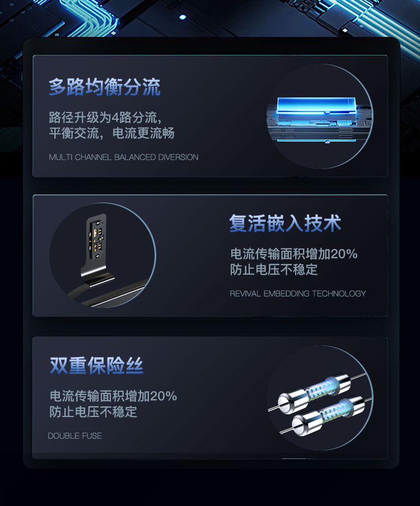Viewport: 420px width, 506px height.
Task: Click the DOUBLE FUSE caption
Action: point(75,435)
